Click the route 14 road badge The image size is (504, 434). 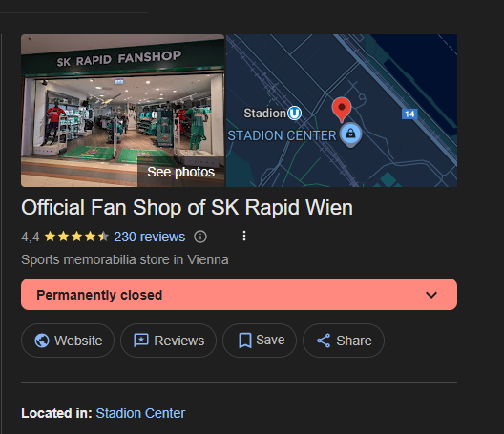click(409, 114)
